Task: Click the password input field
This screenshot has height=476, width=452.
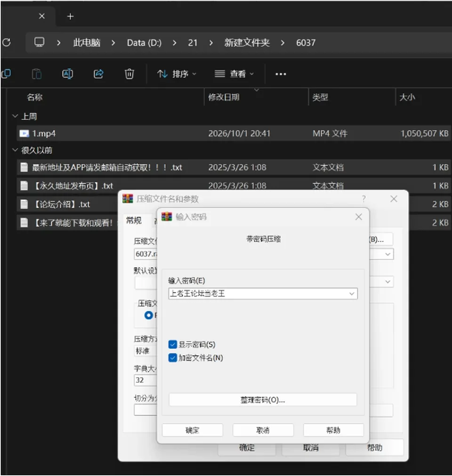Action: (x=263, y=294)
